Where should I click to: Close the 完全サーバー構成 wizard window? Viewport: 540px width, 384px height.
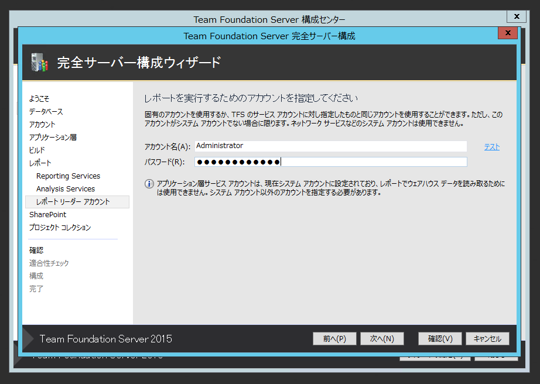pyautogui.click(x=508, y=33)
